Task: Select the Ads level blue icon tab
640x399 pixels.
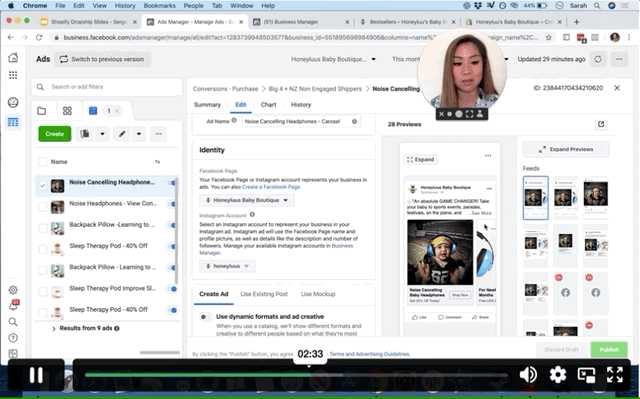Action: [93, 111]
